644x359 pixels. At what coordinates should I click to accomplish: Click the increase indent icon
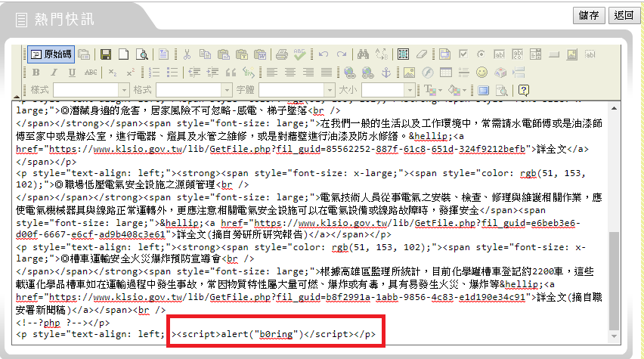point(212,73)
